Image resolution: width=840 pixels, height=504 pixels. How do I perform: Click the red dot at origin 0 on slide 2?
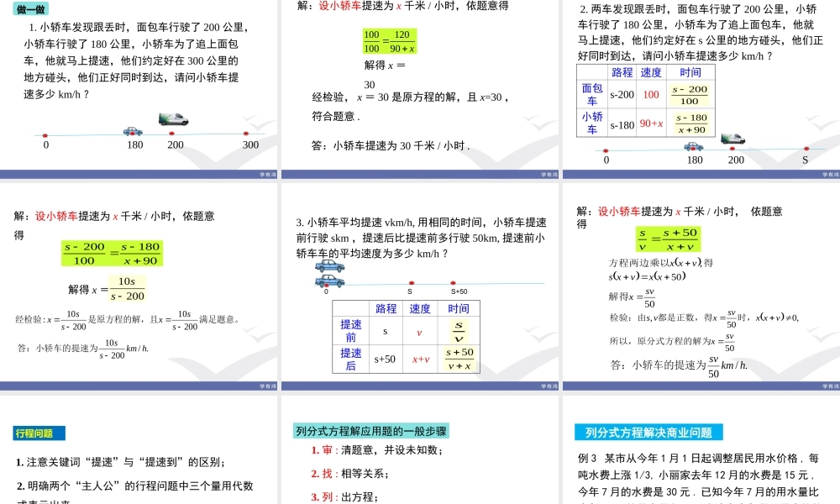tap(605, 150)
